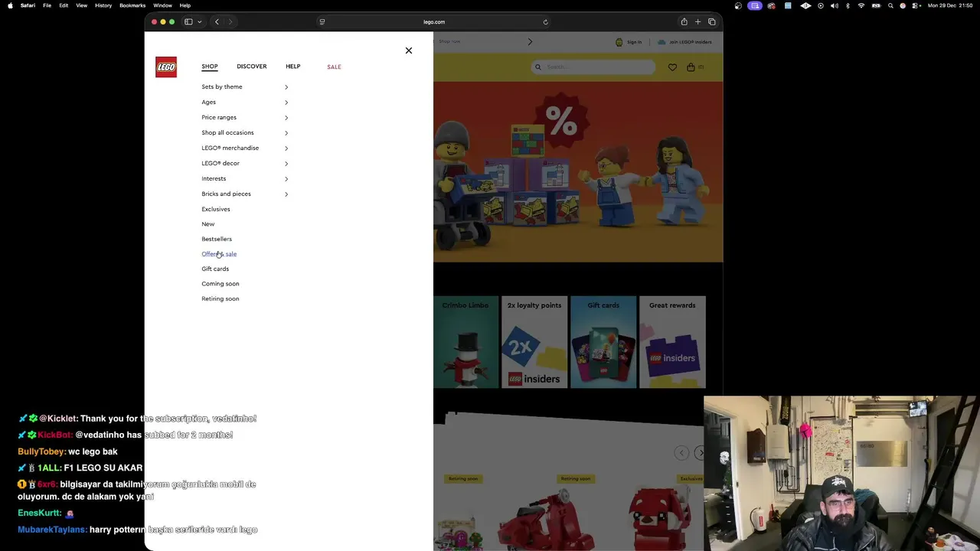Image resolution: width=980 pixels, height=551 pixels.
Task: Open the SALE link in menu
Action: [x=334, y=67]
